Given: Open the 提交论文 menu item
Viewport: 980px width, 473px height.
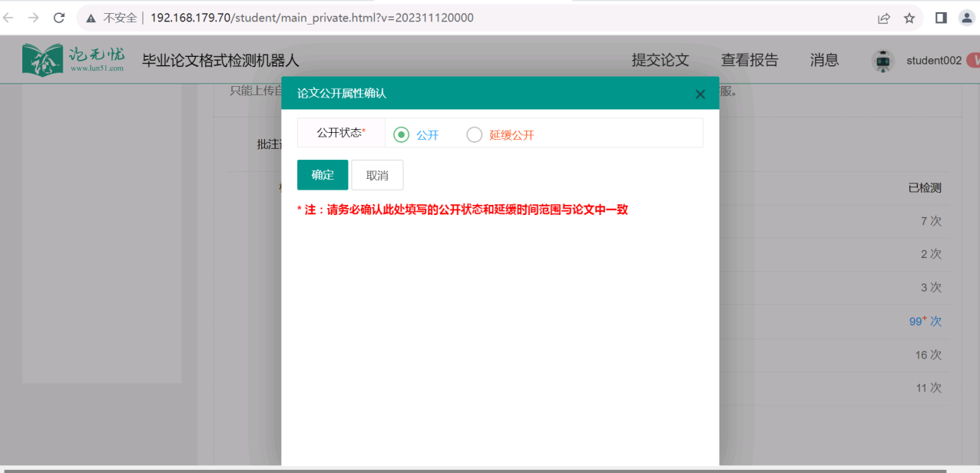Looking at the screenshot, I should 660,60.
